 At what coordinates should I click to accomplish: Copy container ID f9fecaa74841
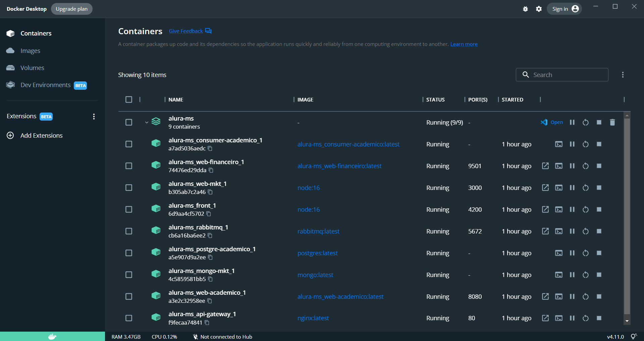207,323
